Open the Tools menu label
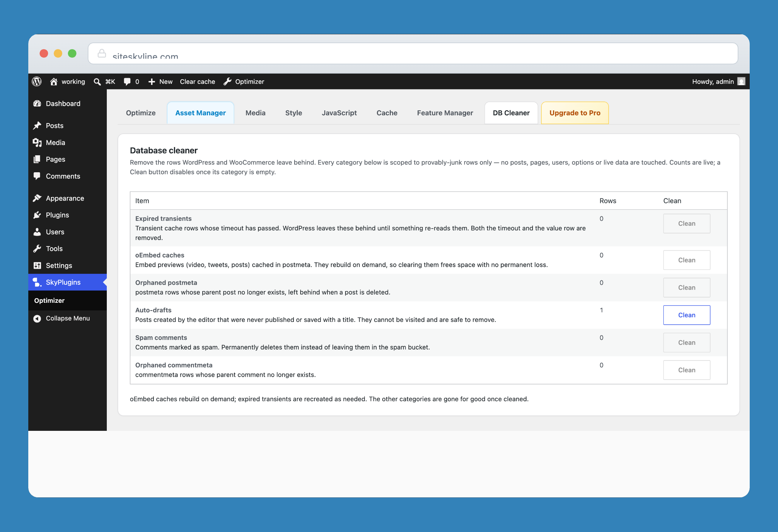The height and width of the screenshot is (532, 778). pos(54,249)
